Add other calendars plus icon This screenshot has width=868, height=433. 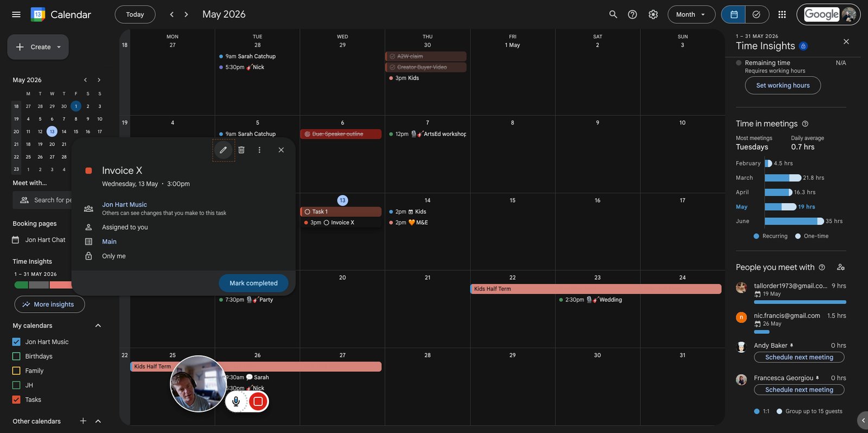(83, 421)
